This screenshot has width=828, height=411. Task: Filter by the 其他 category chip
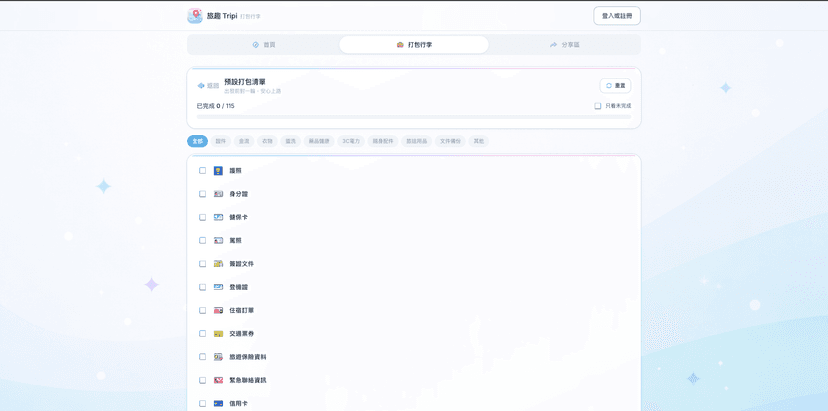(478, 141)
